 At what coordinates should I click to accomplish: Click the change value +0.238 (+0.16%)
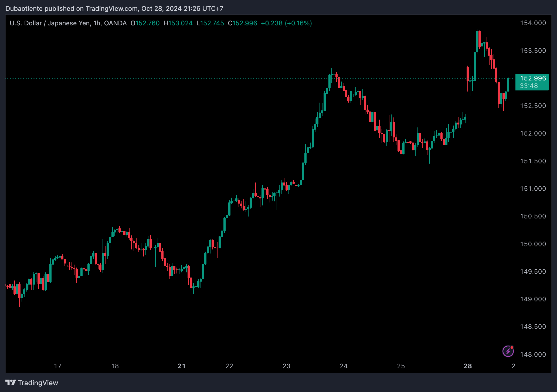click(286, 23)
